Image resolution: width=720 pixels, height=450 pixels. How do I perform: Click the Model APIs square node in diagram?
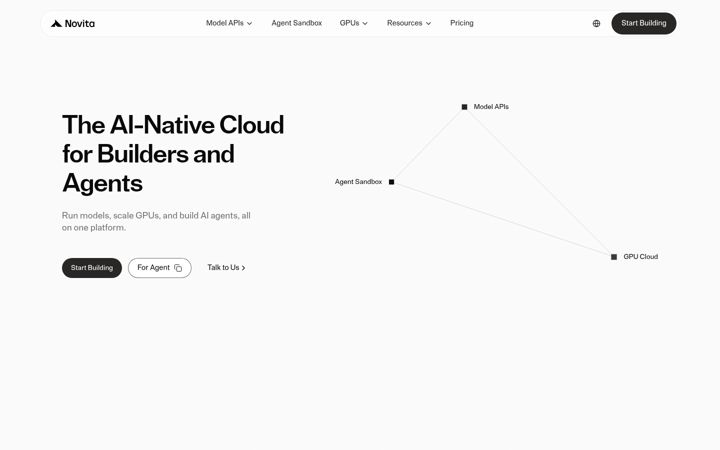point(464,107)
